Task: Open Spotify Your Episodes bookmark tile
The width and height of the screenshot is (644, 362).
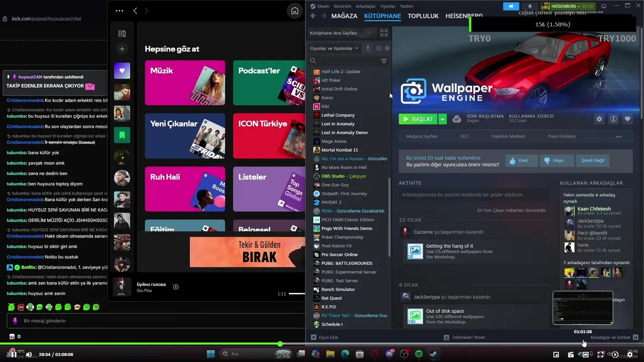Action: coord(122,135)
